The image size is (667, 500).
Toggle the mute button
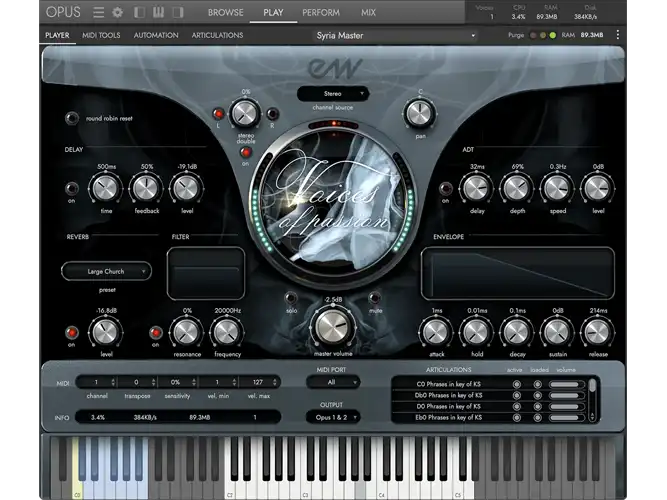[375, 297]
